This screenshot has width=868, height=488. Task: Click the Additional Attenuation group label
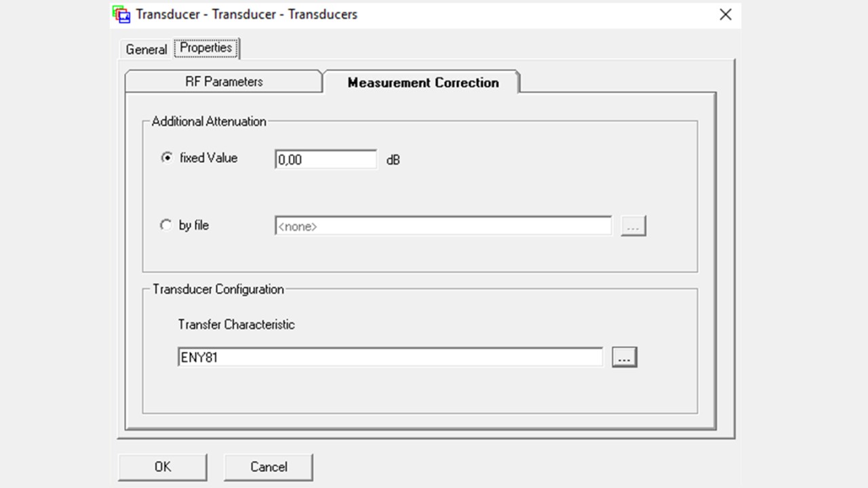209,121
